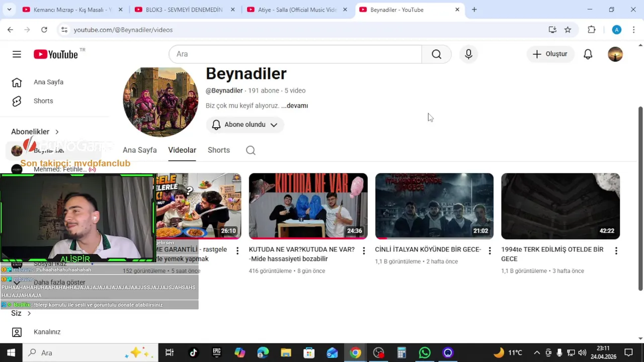Open the channel's Shorts tab
The width and height of the screenshot is (644, 362).
coord(219,150)
